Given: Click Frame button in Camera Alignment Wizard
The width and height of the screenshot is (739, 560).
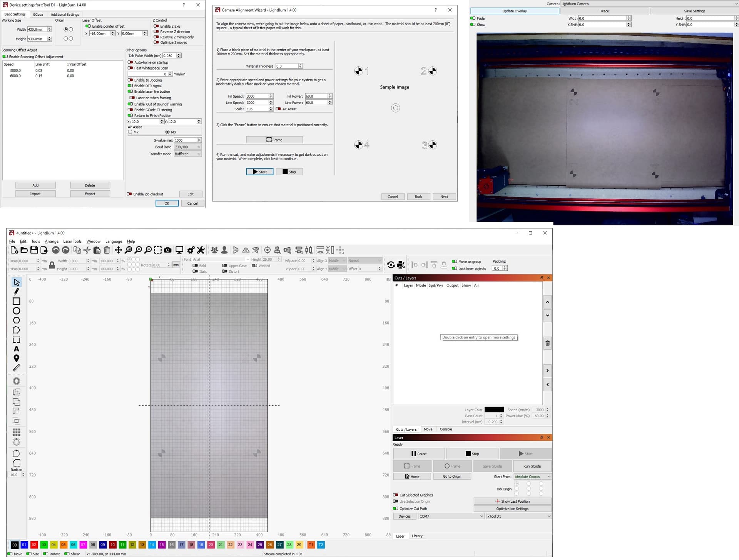Looking at the screenshot, I should coord(274,140).
